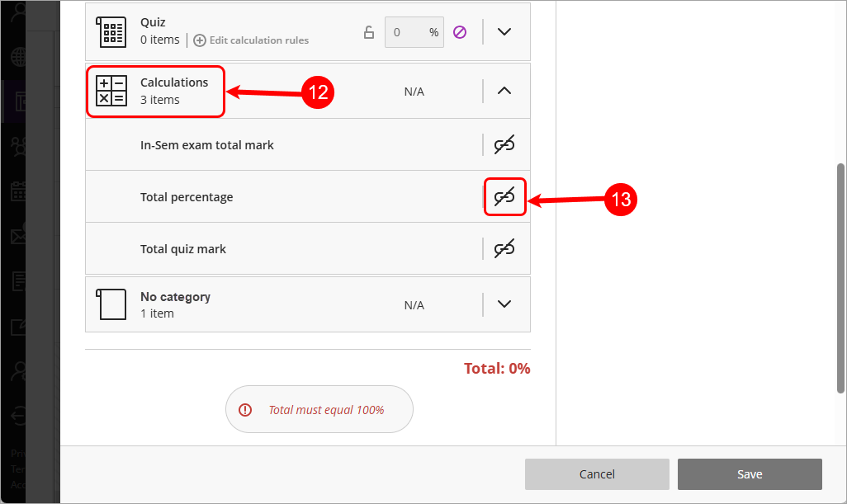
Task: Collapse the Calculations category chevron
Action: [x=504, y=91]
